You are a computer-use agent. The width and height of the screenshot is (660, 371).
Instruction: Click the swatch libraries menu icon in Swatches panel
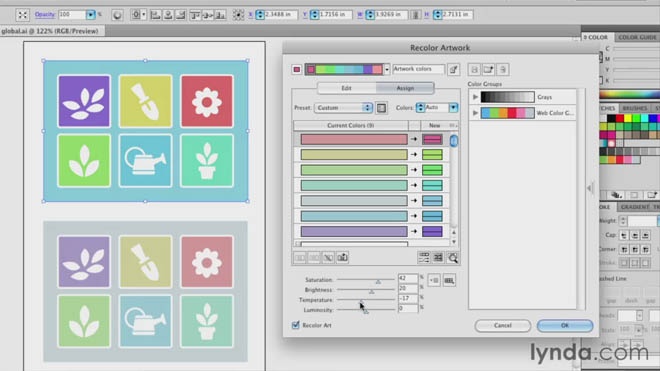[x=616, y=195]
